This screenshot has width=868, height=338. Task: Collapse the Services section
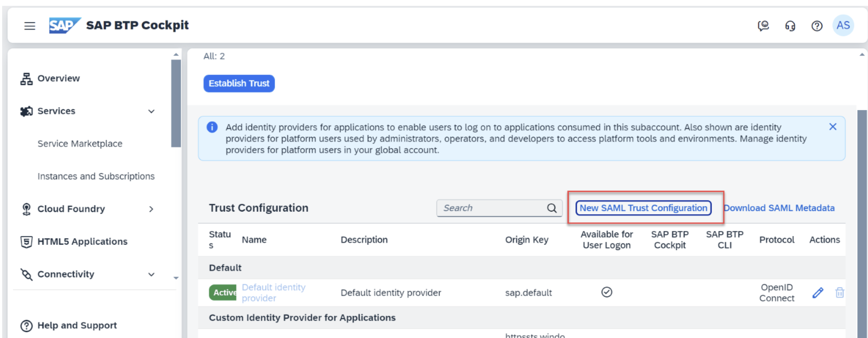point(151,111)
